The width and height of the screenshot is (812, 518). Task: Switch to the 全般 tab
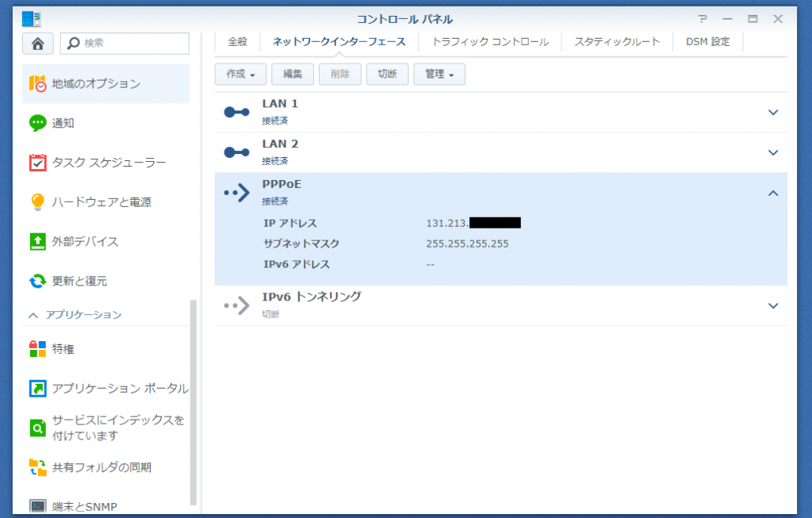click(238, 41)
